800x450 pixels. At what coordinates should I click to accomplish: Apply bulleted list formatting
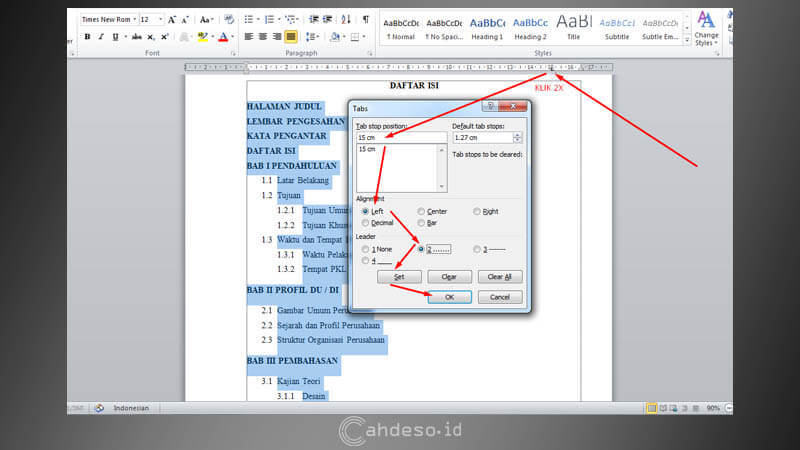pos(248,19)
